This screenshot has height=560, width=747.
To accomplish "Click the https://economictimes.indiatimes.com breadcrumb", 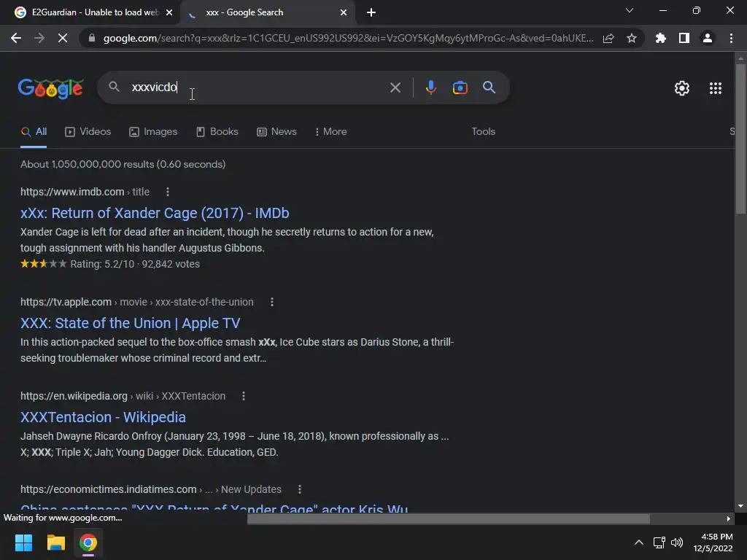I will (x=108, y=489).
